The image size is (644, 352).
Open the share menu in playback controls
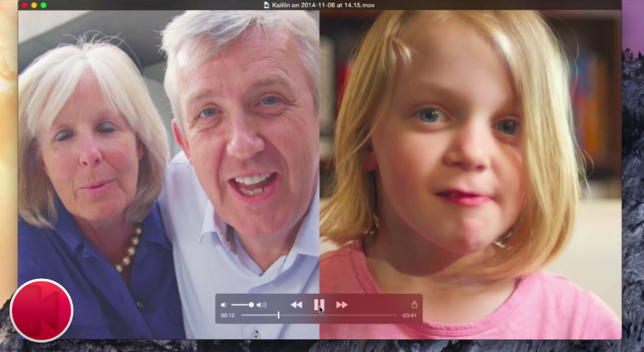point(414,304)
